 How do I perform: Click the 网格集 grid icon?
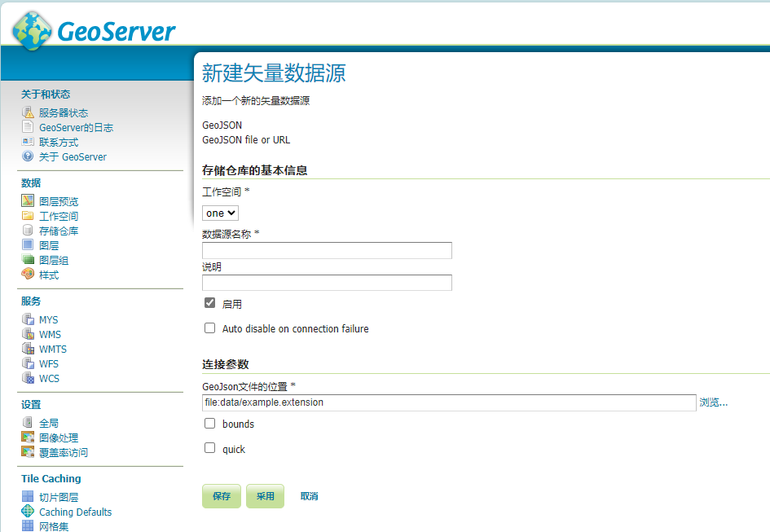click(28, 525)
